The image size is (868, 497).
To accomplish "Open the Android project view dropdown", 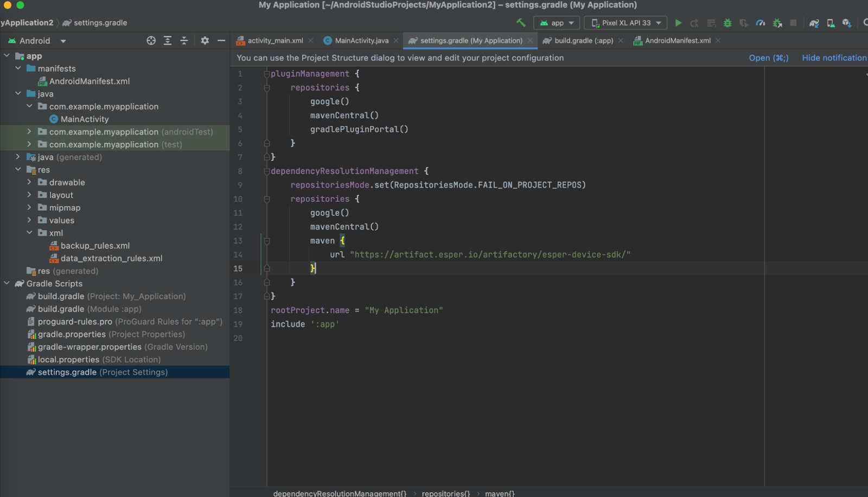I will tap(37, 41).
